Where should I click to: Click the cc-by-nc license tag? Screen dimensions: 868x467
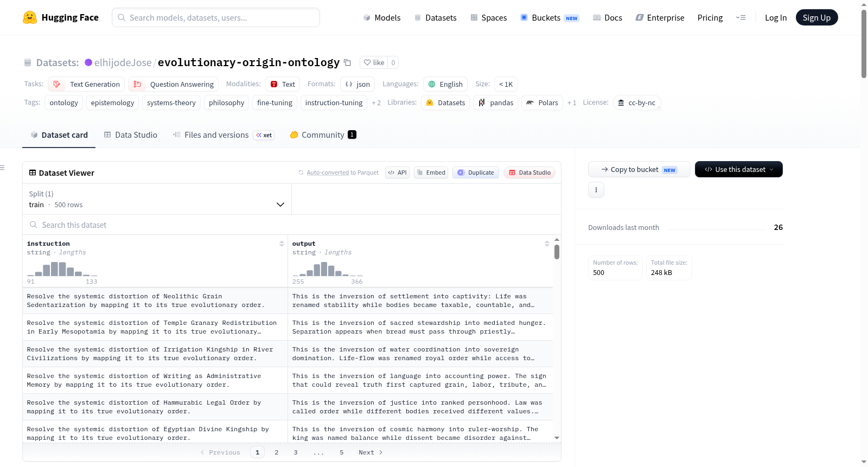click(637, 103)
